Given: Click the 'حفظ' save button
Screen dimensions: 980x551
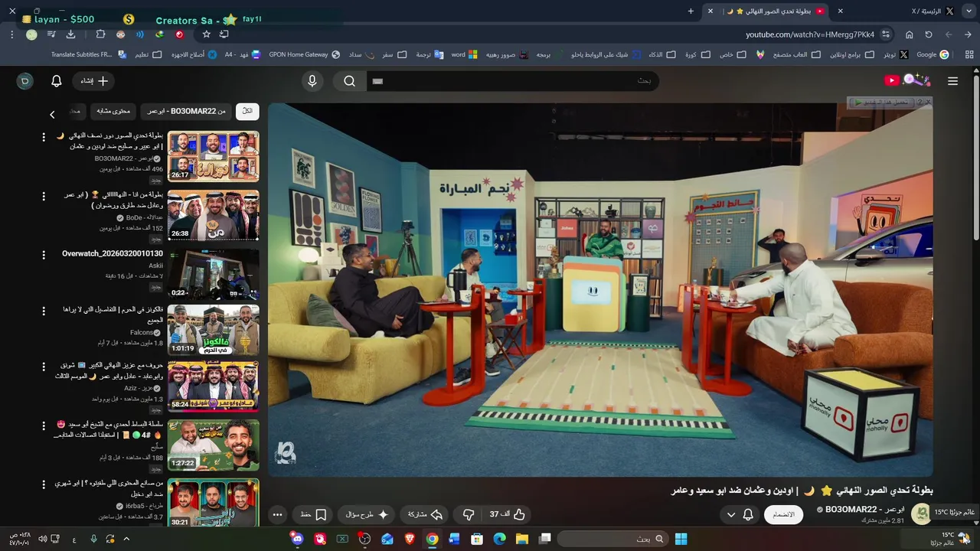Looking at the screenshot, I should click(314, 514).
